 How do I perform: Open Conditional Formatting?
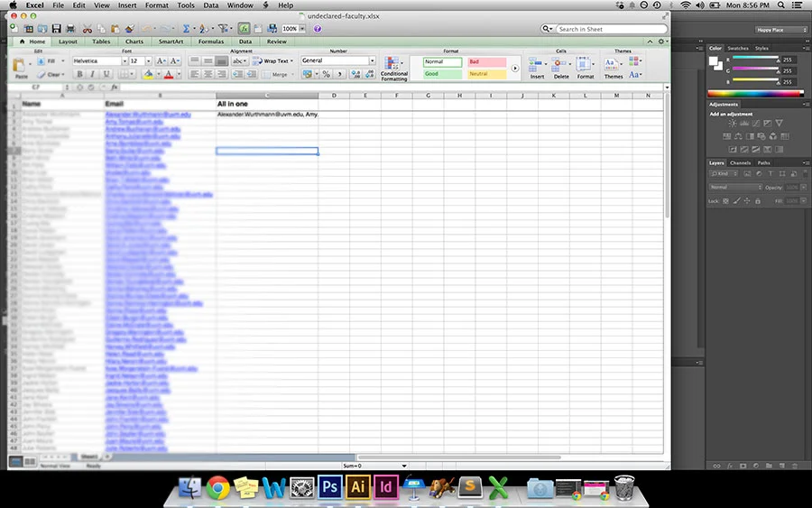click(393, 69)
